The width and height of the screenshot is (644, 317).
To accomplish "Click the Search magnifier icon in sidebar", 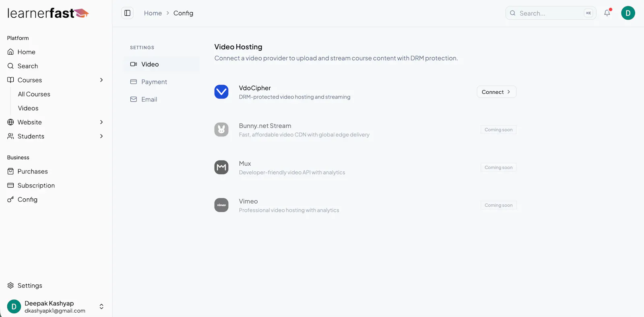I will 11,66.
